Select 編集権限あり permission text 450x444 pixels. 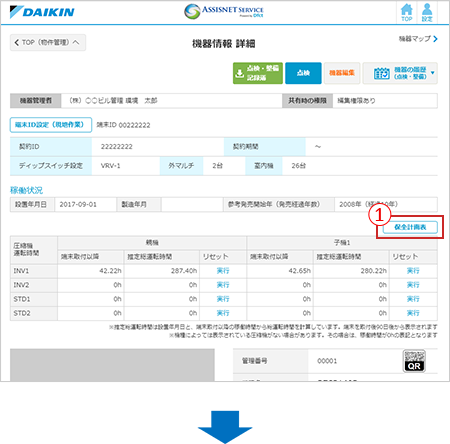[x=356, y=101]
